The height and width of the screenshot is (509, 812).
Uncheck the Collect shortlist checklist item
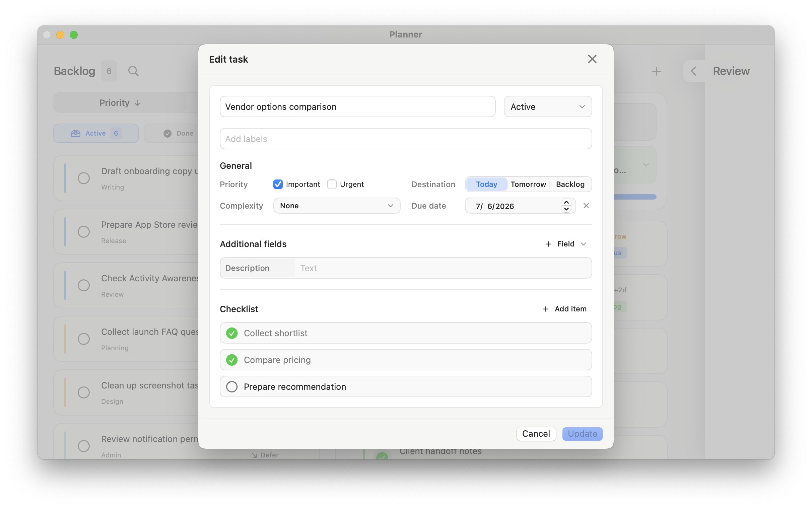pos(231,333)
